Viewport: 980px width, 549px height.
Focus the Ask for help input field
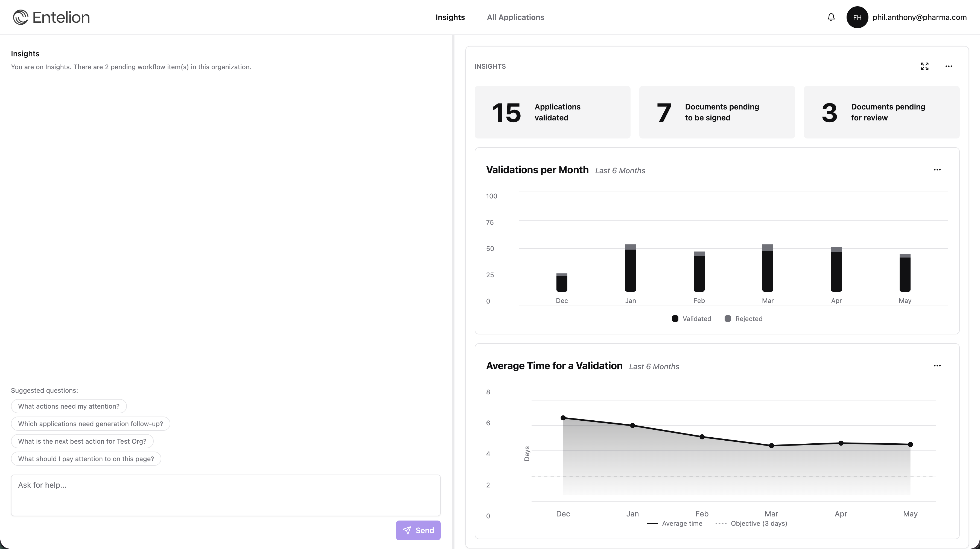point(226,495)
